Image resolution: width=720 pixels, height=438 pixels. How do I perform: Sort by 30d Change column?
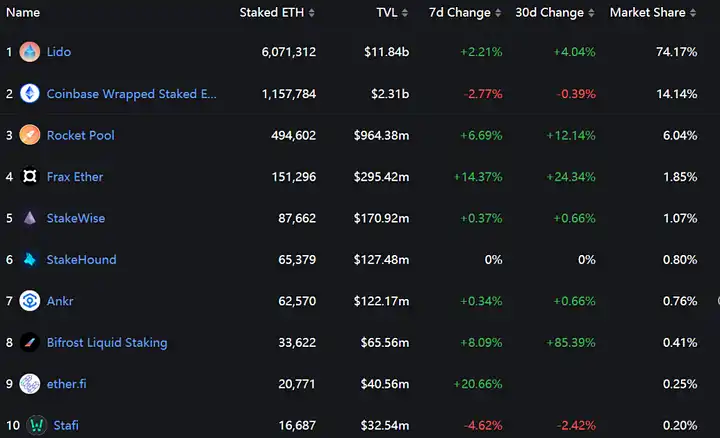point(591,13)
